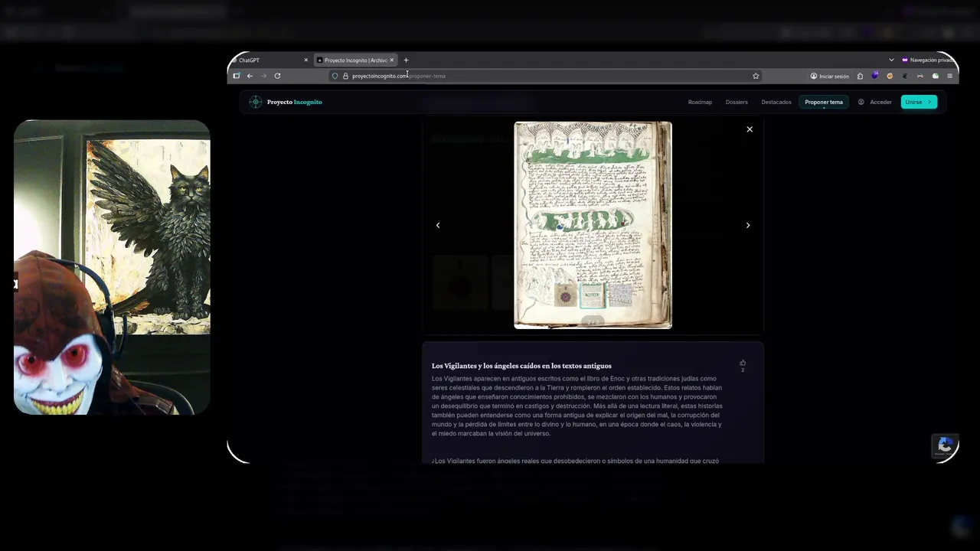980x551 pixels.
Task: Open the Los Vigilantes y los ángeles caídos heading
Action: coord(521,366)
